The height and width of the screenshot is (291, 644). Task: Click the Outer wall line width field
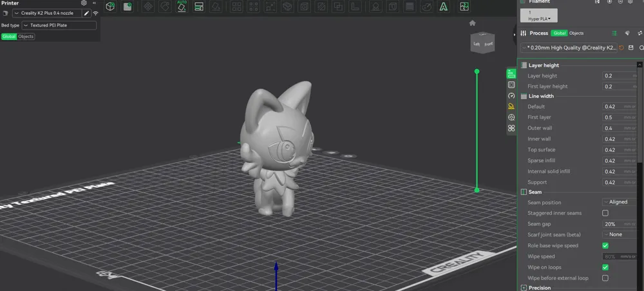[x=620, y=128]
